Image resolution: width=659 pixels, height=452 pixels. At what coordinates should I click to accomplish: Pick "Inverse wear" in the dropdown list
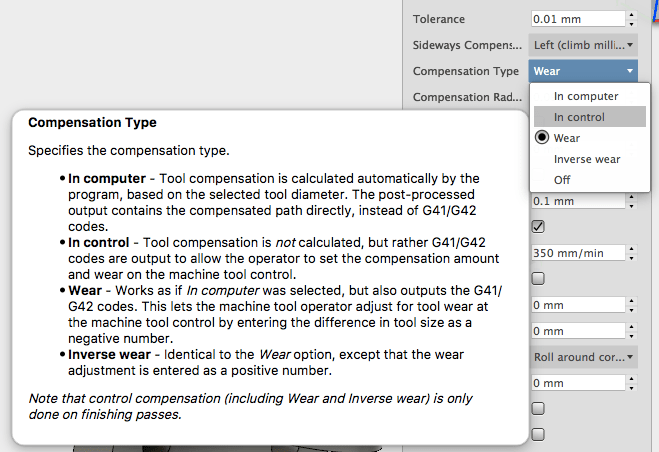(x=587, y=159)
